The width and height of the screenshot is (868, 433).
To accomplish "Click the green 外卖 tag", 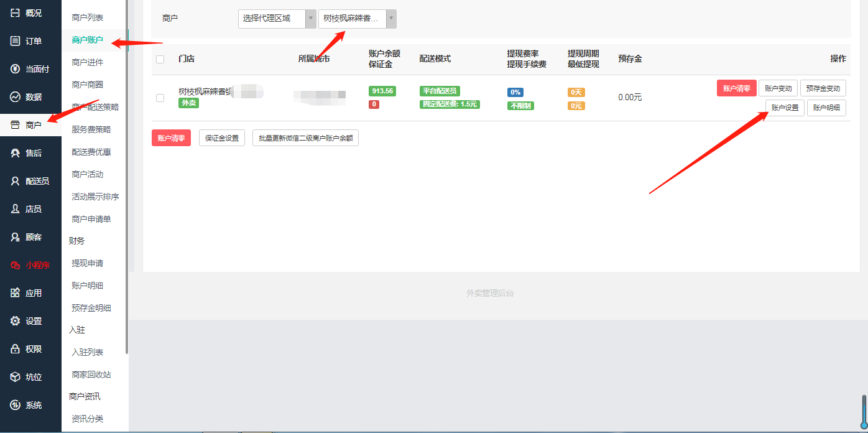I will click(188, 103).
